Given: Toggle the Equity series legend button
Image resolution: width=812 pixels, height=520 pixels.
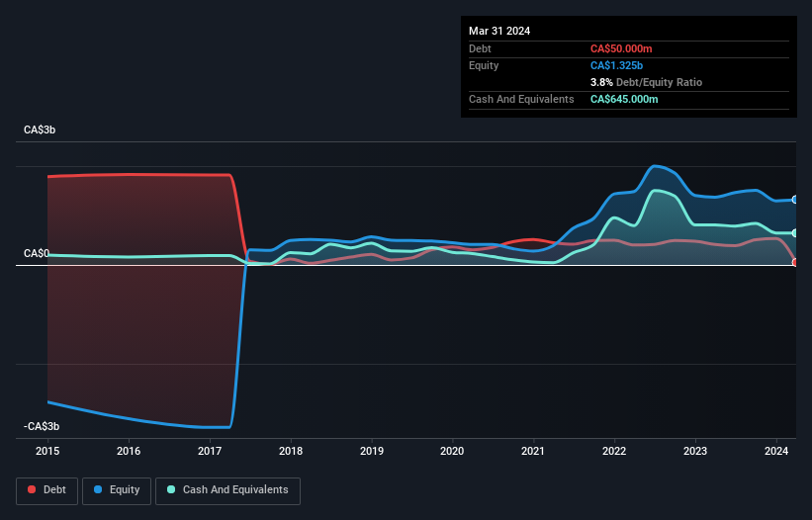Looking at the screenshot, I should [117, 490].
